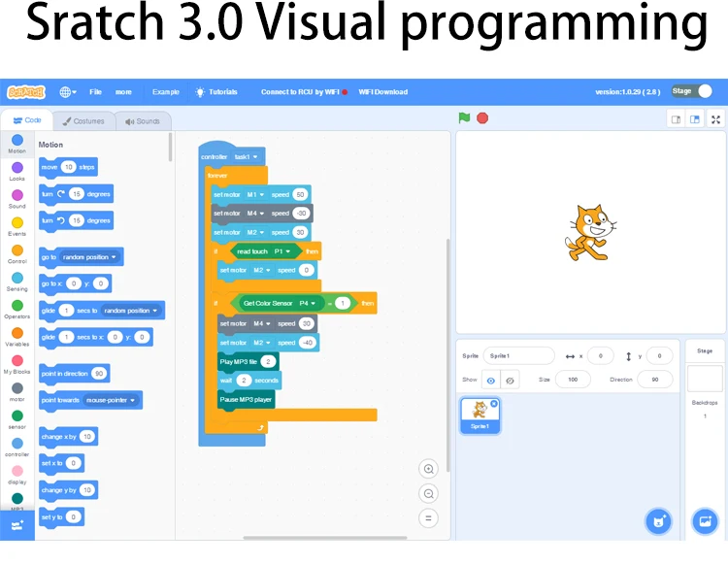Image resolution: width=728 pixels, height=565 pixels.
Task: Open the File menu
Action: pyautogui.click(x=96, y=92)
